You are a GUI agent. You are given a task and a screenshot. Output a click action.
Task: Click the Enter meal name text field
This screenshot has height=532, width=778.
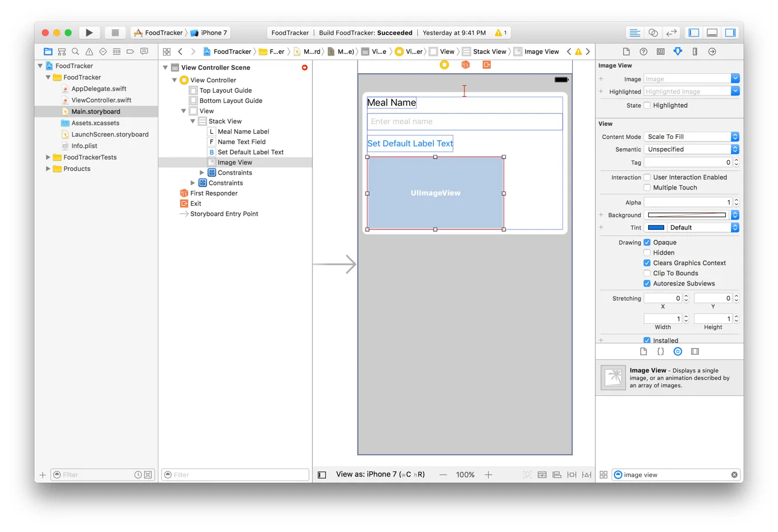pos(465,121)
